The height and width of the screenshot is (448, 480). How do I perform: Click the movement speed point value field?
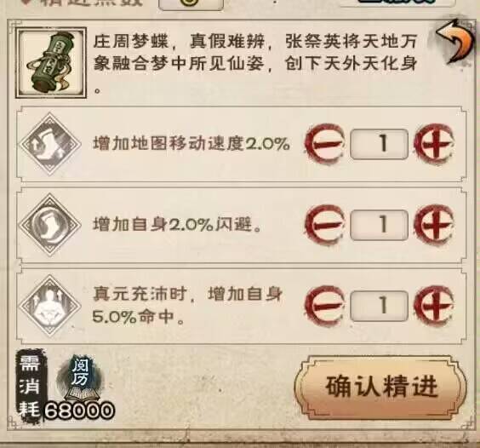380,144
